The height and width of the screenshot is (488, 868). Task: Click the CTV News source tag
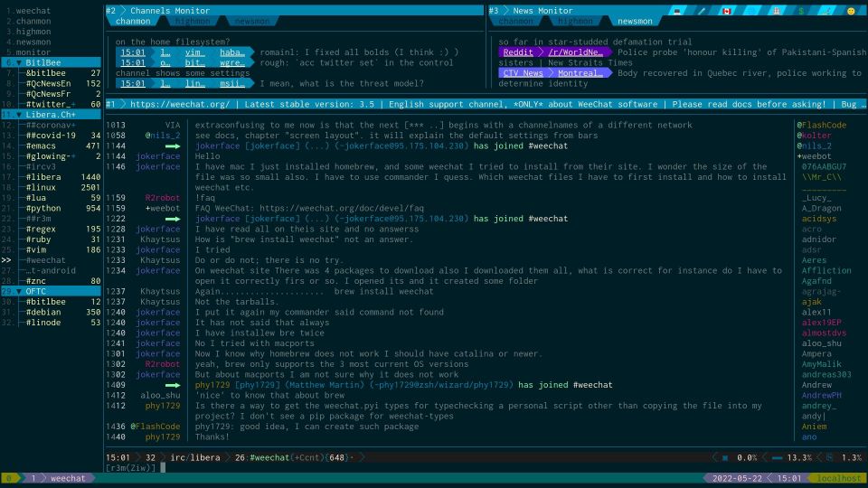click(x=524, y=73)
